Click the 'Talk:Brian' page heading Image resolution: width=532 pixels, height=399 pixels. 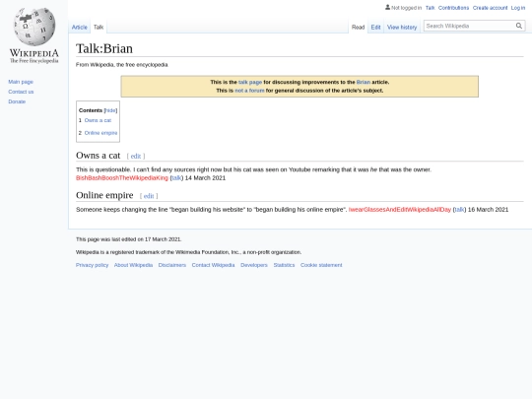point(104,48)
